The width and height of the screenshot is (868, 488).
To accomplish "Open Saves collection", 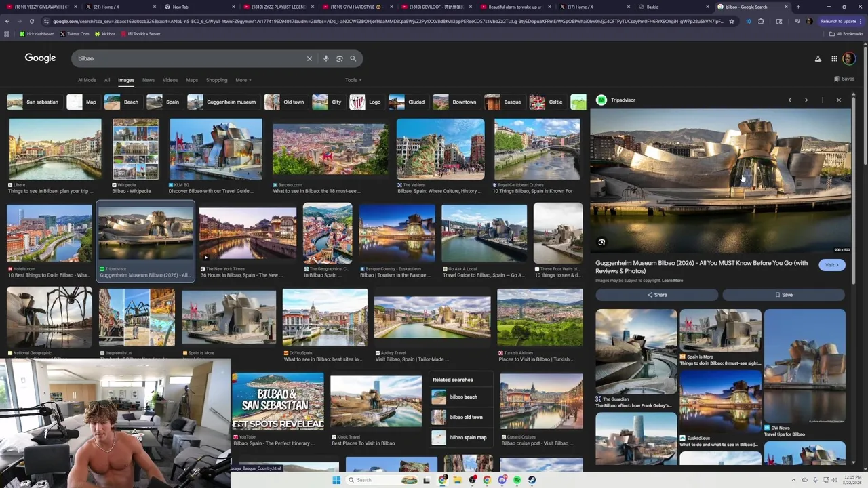I will [x=844, y=79].
